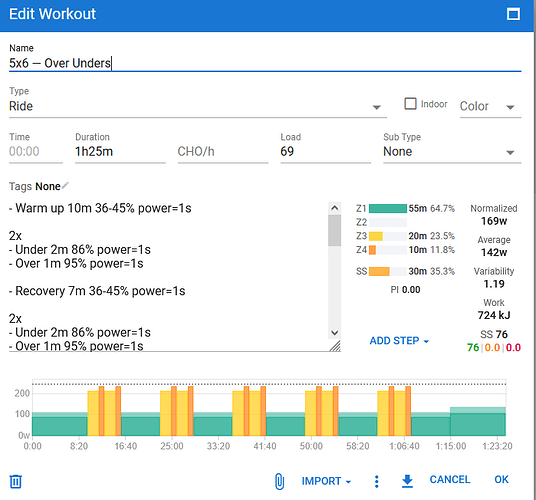The image size is (536, 500).
Task: Click the trash delete workout icon
Action: tap(15, 481)
